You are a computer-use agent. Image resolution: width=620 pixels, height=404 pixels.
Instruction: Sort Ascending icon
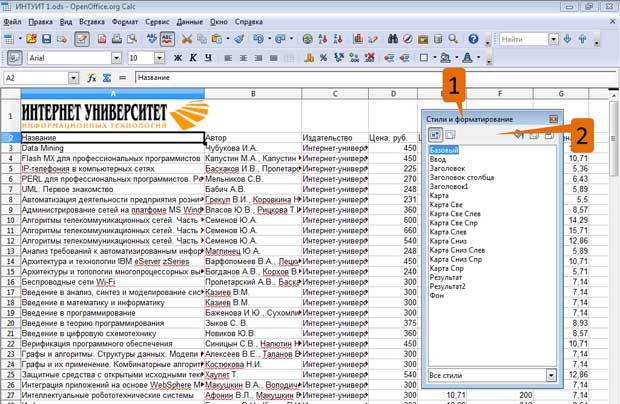(323, 39)
